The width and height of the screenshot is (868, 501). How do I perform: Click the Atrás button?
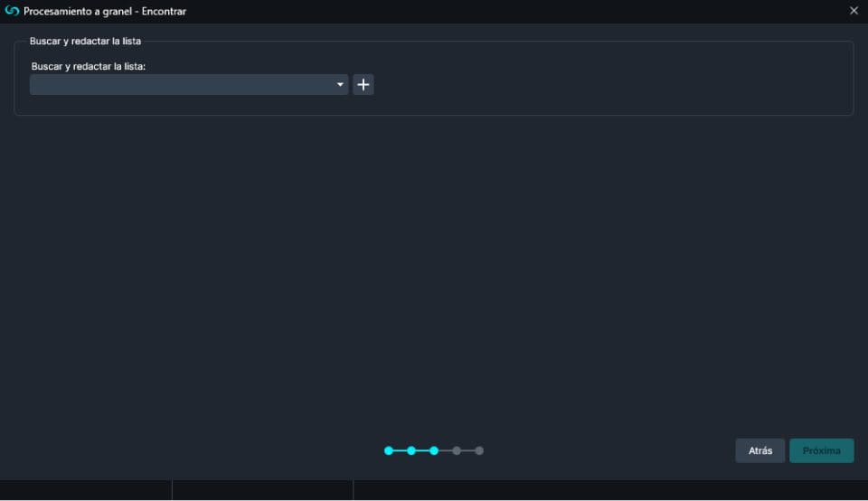[760, 450]
